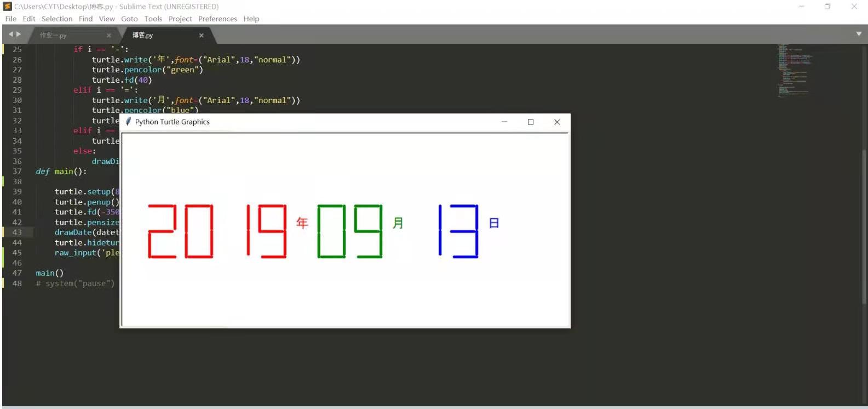Open the View menu
The image size is (868, 409).
107,19
